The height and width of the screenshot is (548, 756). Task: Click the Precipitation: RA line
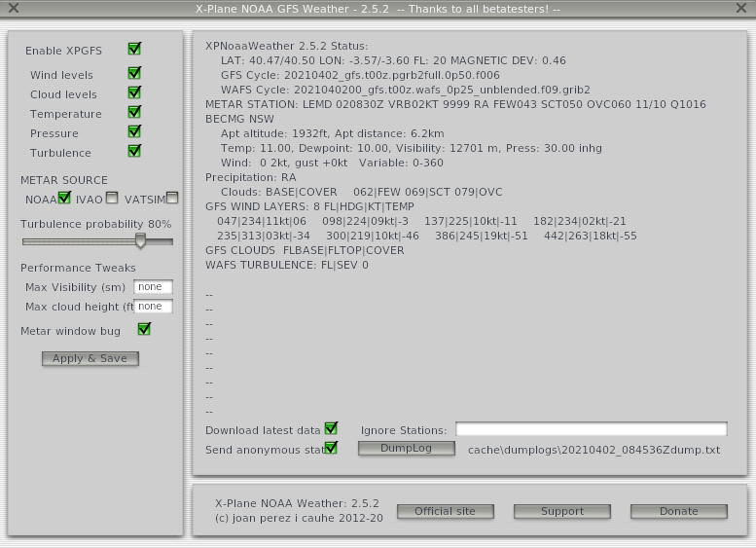[x=251, y=177]
